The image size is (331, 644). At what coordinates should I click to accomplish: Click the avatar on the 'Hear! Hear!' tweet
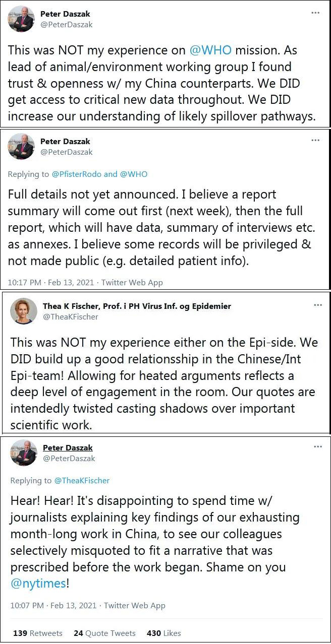coord(23,453)
